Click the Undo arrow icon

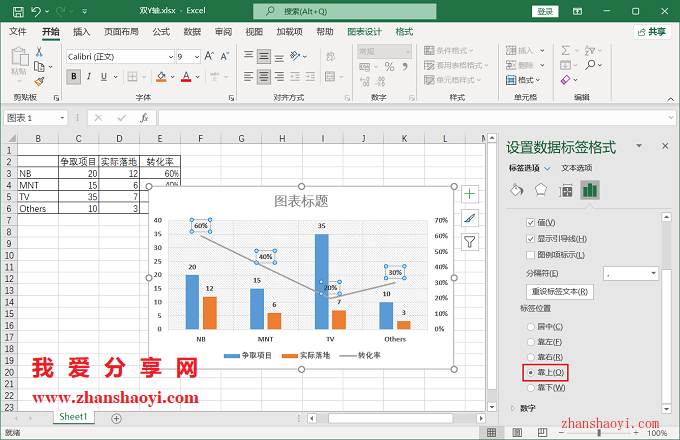pyautogui.click(x=36, y=11)
